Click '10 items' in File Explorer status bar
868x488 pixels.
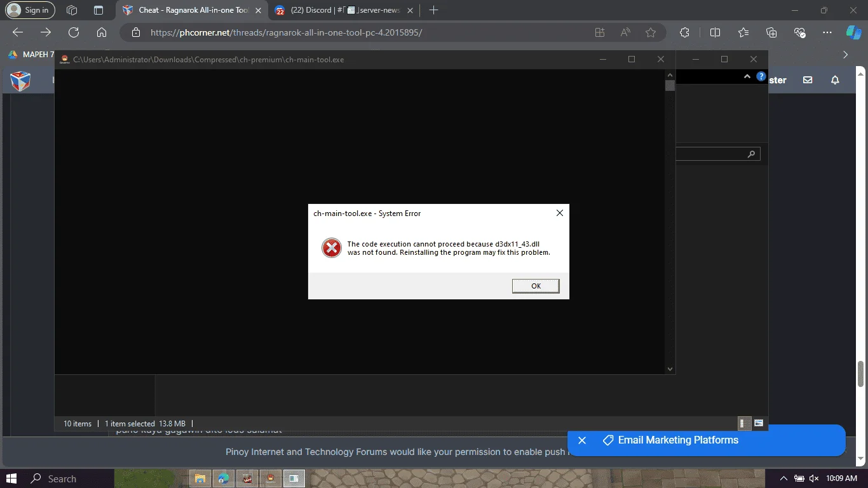[78, 423]
